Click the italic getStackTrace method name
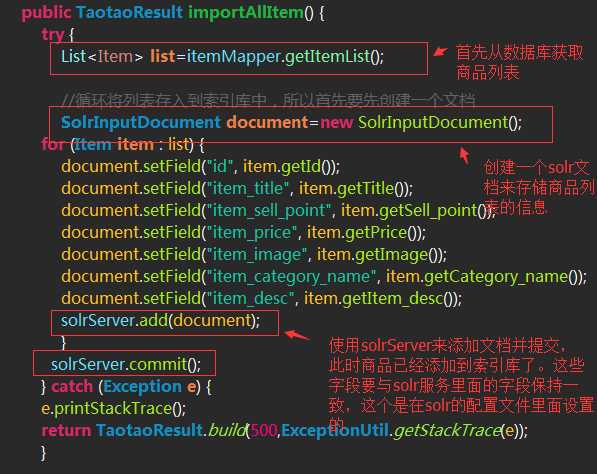Screen dimensions: 597x474 [447, 431]
